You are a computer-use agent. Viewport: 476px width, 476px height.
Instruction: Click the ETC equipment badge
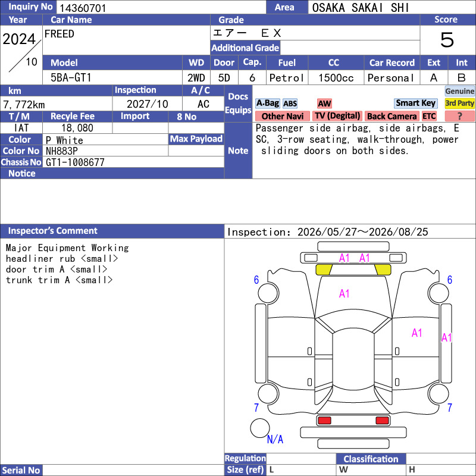(x=429, y=116)
